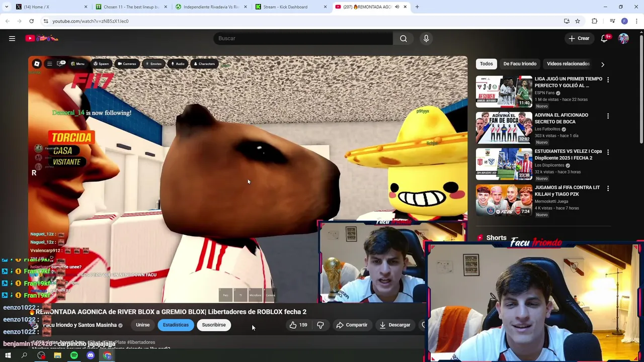This screenshot has height=362, width=644.
Task: Click the Crear button
Action: pyautogui.click(x=579, y=38)
